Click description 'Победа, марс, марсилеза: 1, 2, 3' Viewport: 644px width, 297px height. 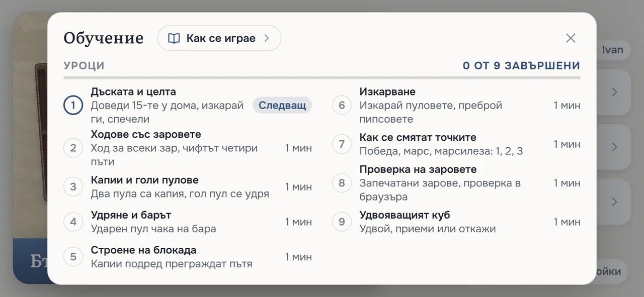coord(441,151)
